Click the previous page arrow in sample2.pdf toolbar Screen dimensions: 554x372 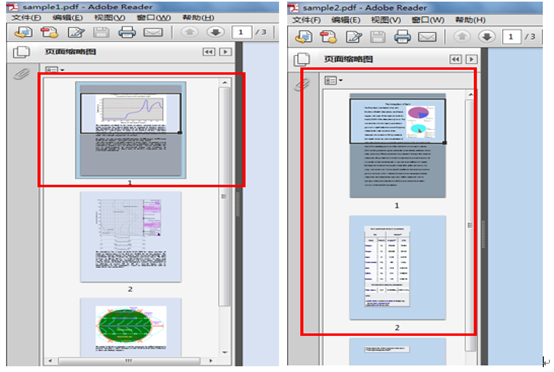tap(462, 36)
